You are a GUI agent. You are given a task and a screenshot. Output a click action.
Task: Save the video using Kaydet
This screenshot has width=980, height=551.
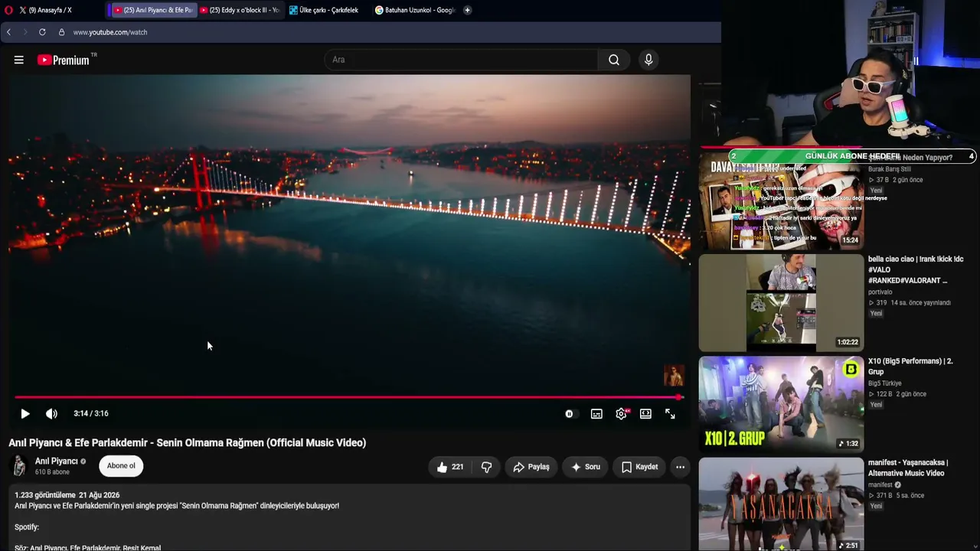coord(639,467)
